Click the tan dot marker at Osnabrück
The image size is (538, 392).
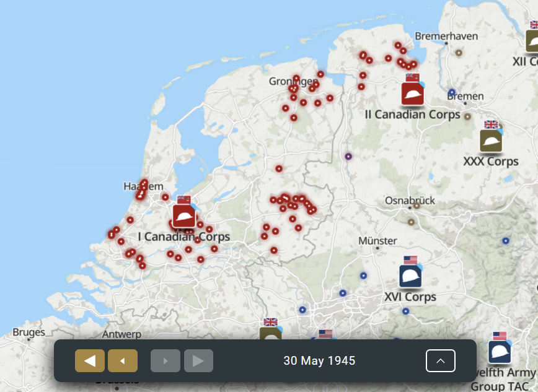pos(417,206)
